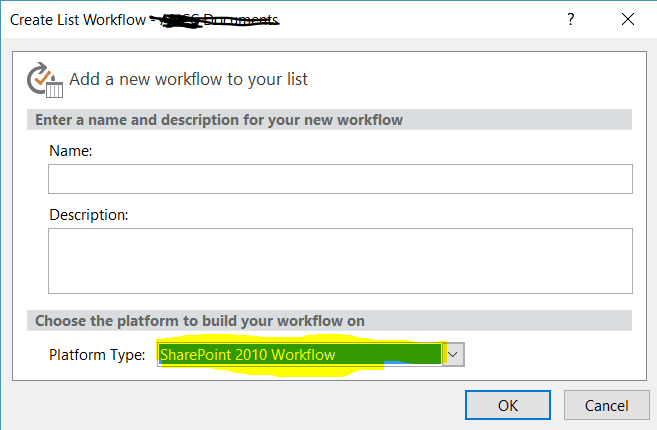Click the Name: label
The image size is (657, 430).
70,151
